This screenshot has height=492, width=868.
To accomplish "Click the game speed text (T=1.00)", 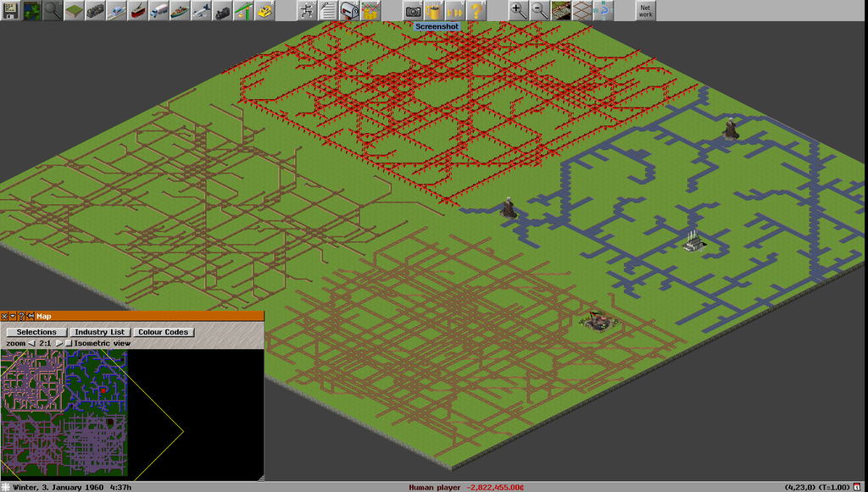I will (834, 488).
